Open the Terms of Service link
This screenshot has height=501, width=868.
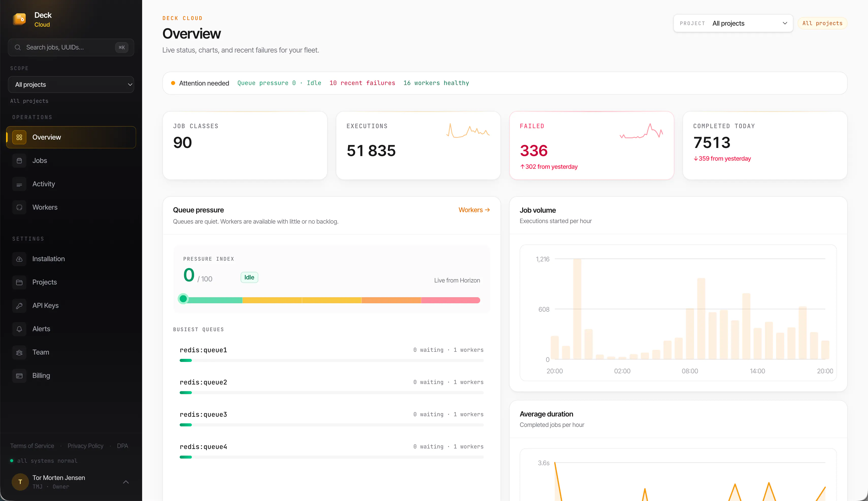click(32, 446)
